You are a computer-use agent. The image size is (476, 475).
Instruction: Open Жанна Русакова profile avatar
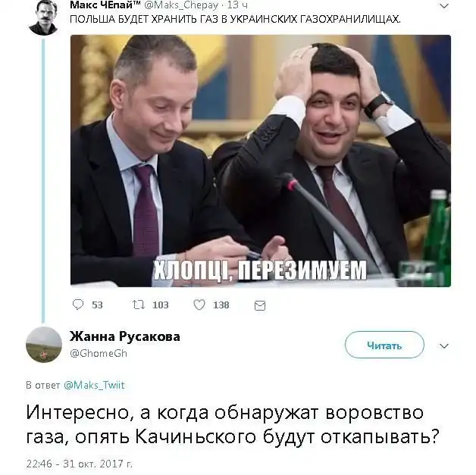click(x=44, y=345)
